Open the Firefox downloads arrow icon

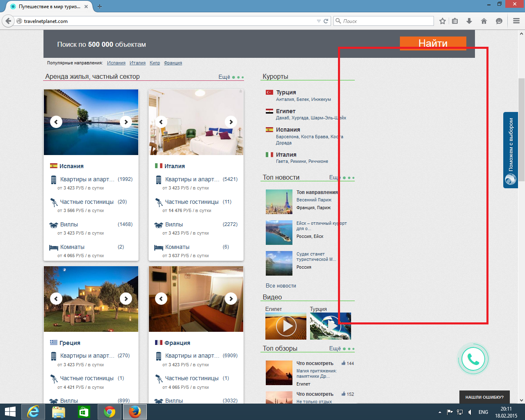click(469, 21)
